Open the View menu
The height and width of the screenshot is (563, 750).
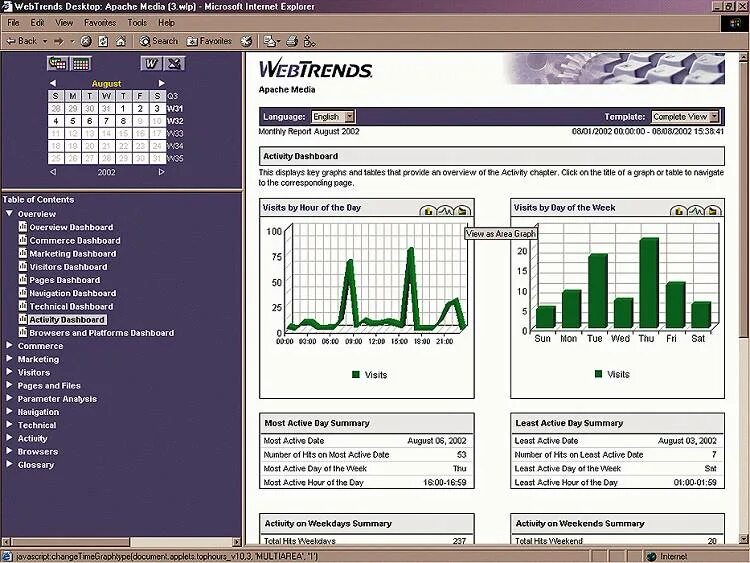[x=64, y=23]
